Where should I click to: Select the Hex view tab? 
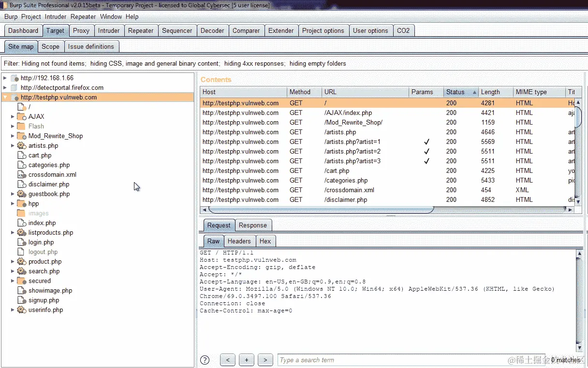click(x=265, y=241)
